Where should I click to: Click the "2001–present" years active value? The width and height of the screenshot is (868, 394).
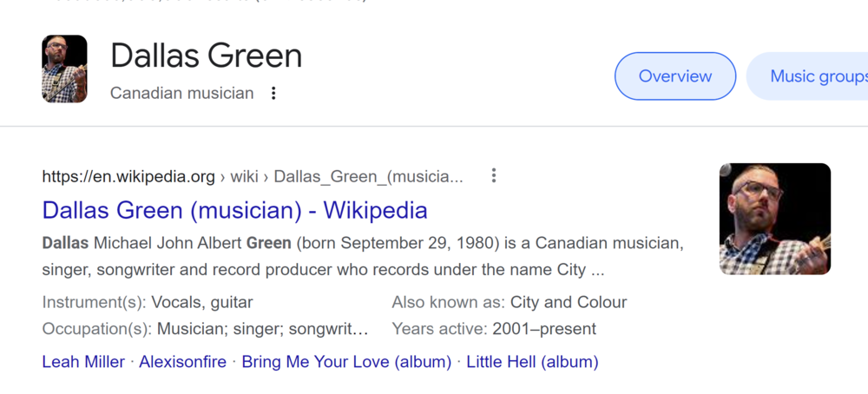point(543,329)
